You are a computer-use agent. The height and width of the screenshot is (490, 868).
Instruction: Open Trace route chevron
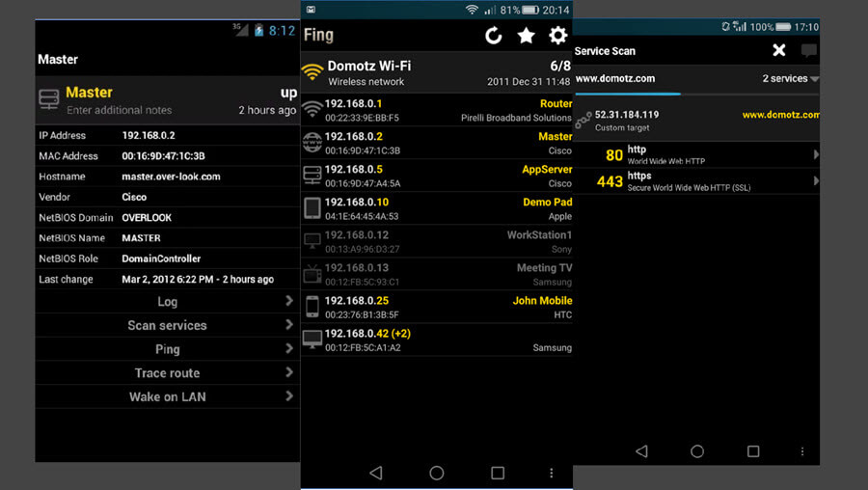289,372
